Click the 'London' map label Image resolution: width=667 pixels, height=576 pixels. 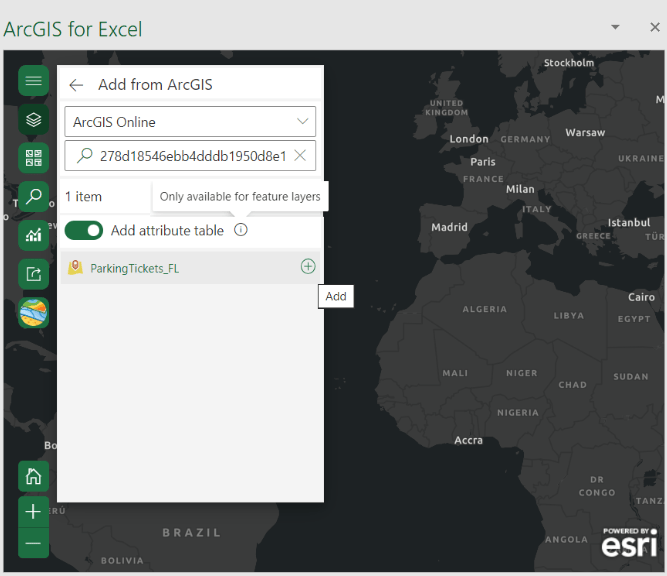pos(469,139)
